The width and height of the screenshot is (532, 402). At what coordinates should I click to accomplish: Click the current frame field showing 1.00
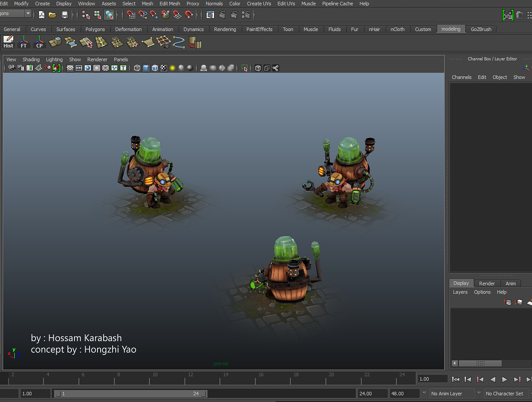coord(432,379)
